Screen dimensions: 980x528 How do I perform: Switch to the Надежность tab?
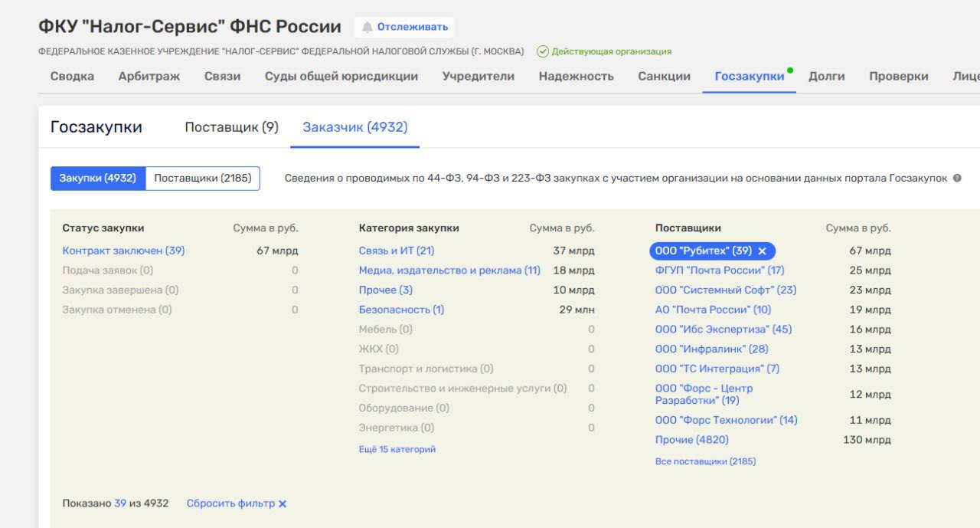pos(576,76)
